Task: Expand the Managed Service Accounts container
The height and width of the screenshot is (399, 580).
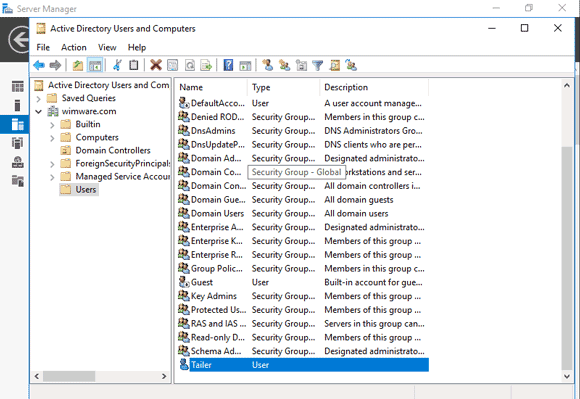Action: click(52, 177)
